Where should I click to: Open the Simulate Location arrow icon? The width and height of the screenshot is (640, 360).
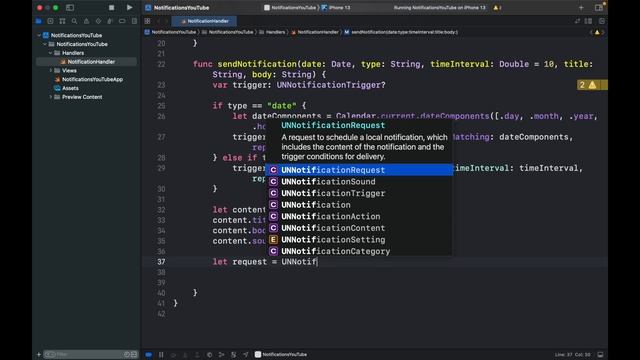pos(246,355)
